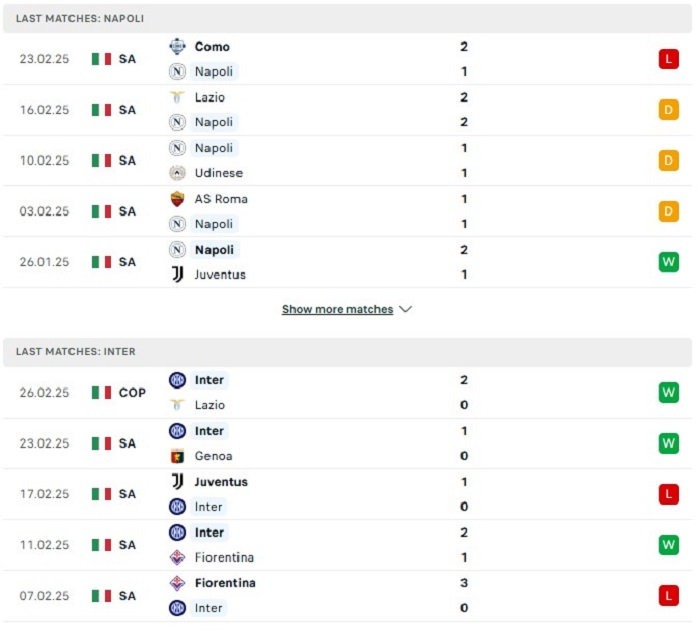Click the Show more matches link
This screenshot has width=700, height=632.
pyautogui.click(x=337, y=310)
